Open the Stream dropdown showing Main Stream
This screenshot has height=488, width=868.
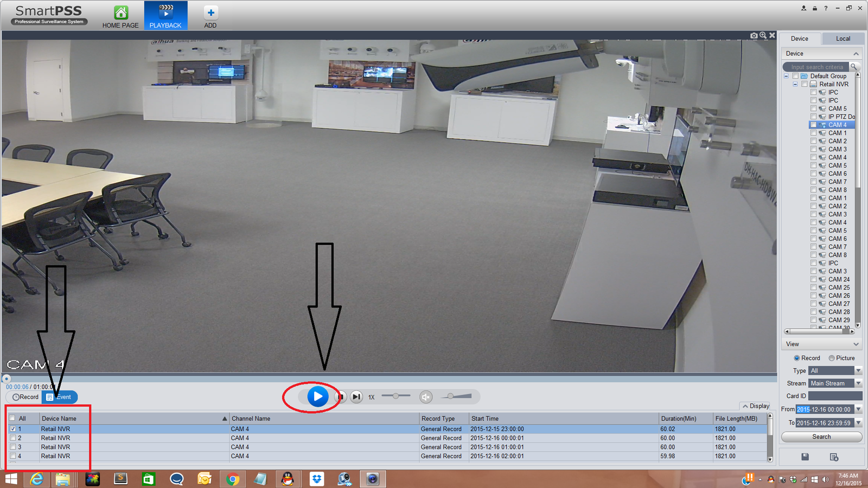tap(835, 383)
